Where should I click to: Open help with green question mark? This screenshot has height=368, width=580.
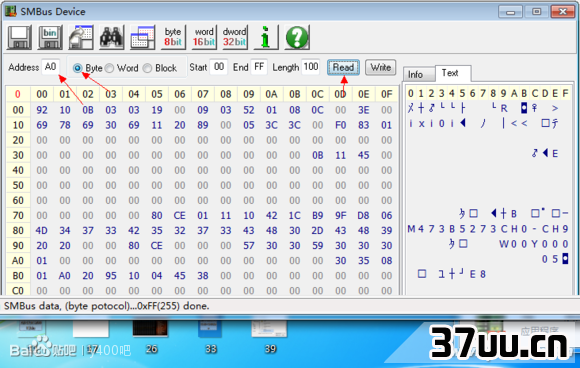[x=297, y=37]
